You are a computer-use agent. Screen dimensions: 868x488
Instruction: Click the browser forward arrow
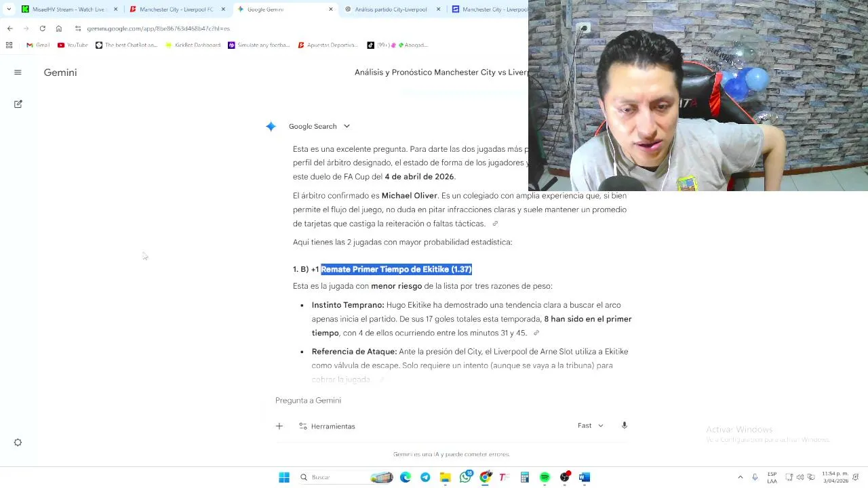point(26,28)
